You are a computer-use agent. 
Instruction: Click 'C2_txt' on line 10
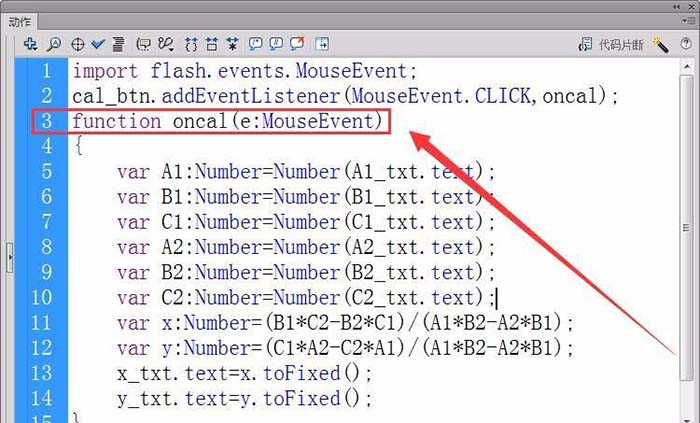click(x=385, y=298)
